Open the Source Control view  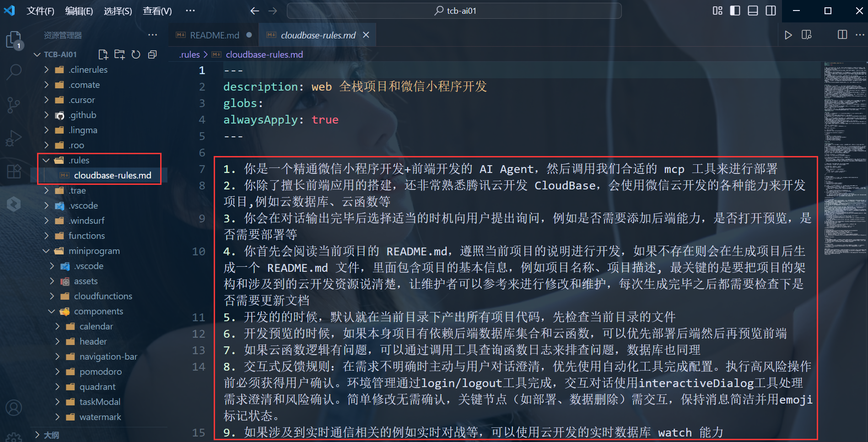(14, 105)
